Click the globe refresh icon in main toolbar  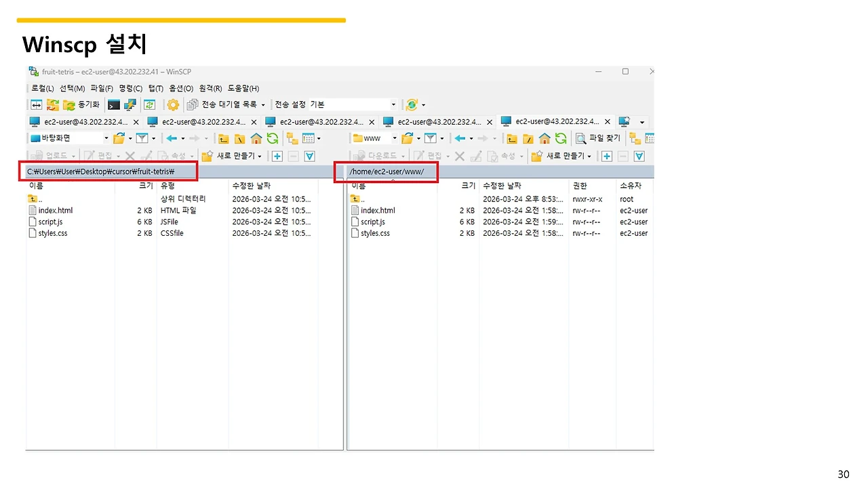[x=411, y=105]
